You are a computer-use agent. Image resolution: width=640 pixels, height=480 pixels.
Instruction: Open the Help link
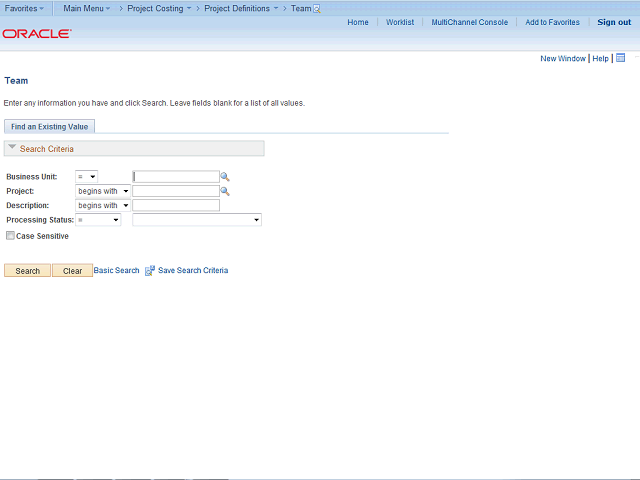[600, 58]
